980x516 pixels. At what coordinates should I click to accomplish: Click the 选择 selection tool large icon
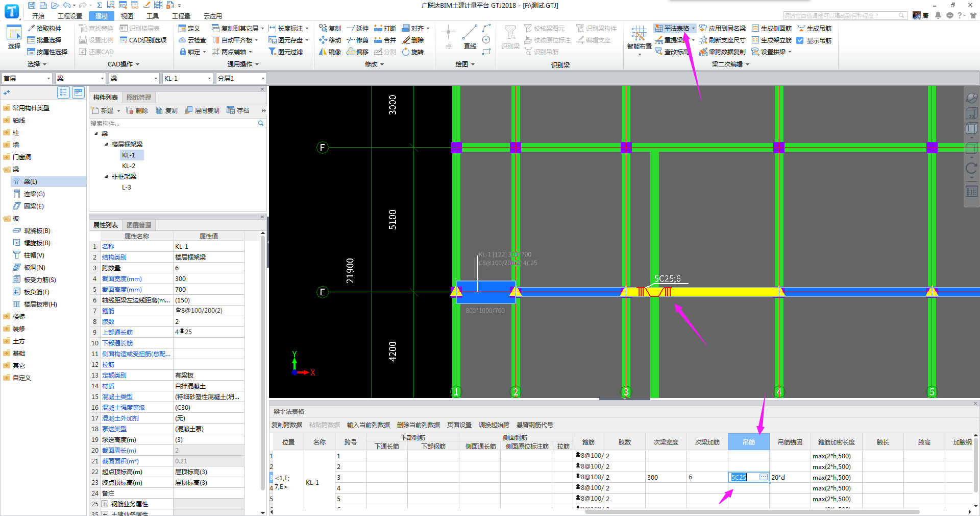click(14, 37)
